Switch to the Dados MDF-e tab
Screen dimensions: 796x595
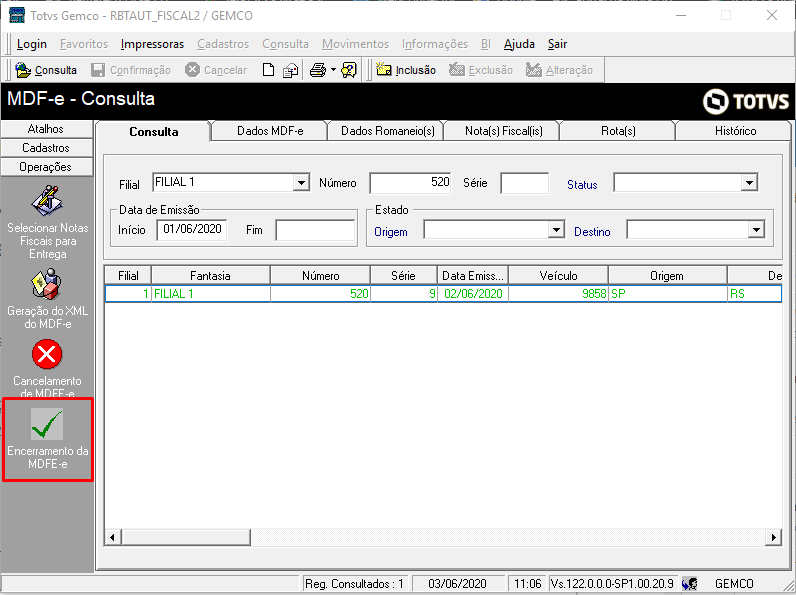pyautogui.click(x=270, y=131)
